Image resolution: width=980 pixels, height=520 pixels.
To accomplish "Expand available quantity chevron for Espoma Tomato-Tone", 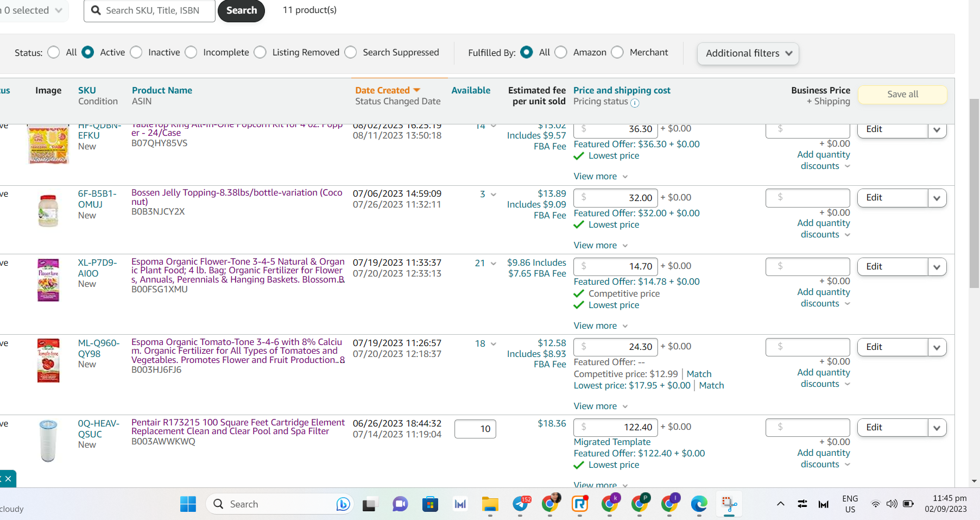I will pyautogui.click(x=494, y=344).
